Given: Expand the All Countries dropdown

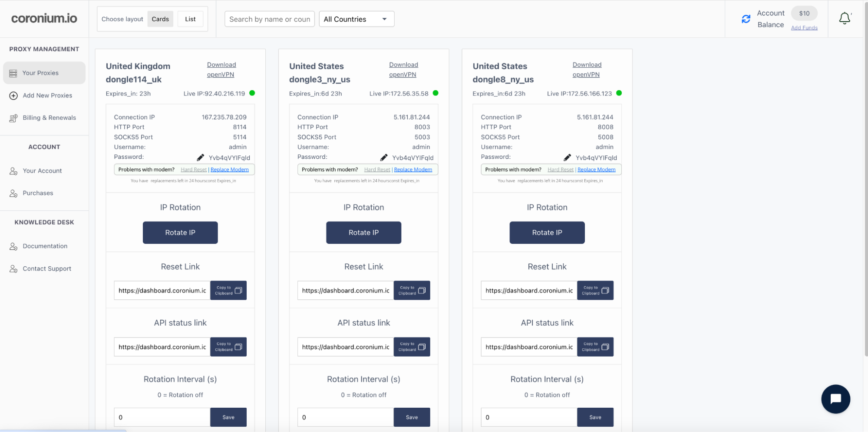Looking at the screenshot, I should tap(356, 19).
